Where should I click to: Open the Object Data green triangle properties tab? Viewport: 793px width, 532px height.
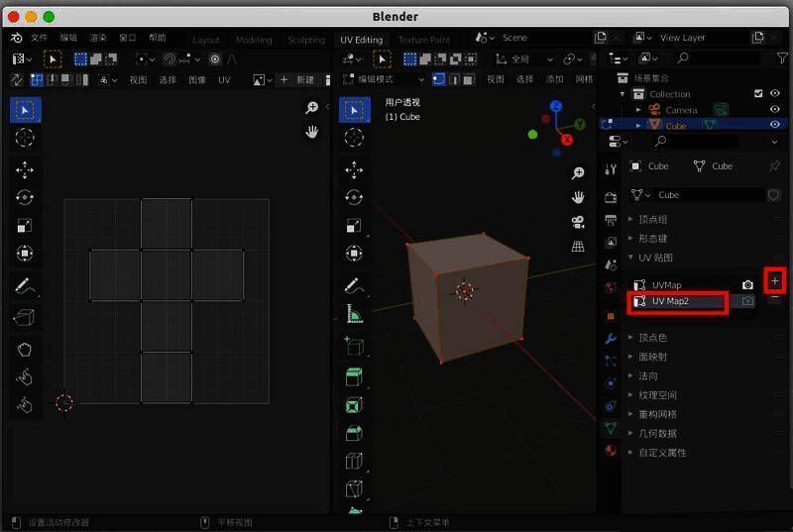click(x=611, y=428)
